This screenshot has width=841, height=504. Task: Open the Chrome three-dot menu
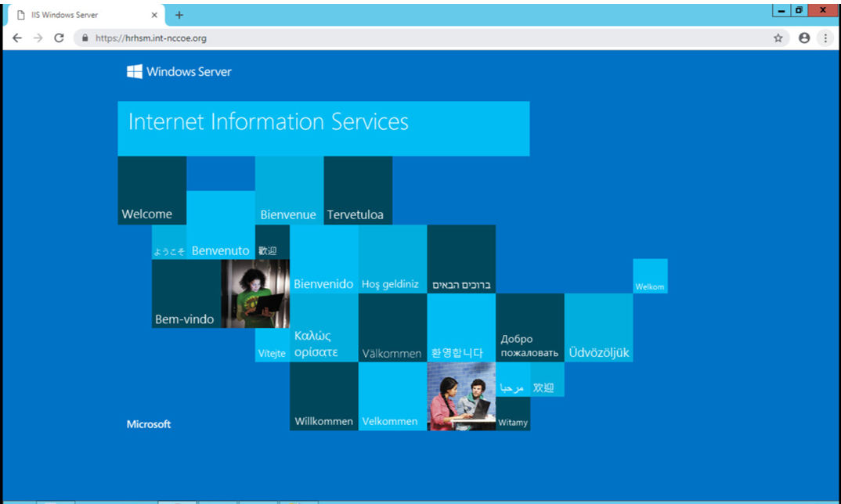click(x=825, y=38)
